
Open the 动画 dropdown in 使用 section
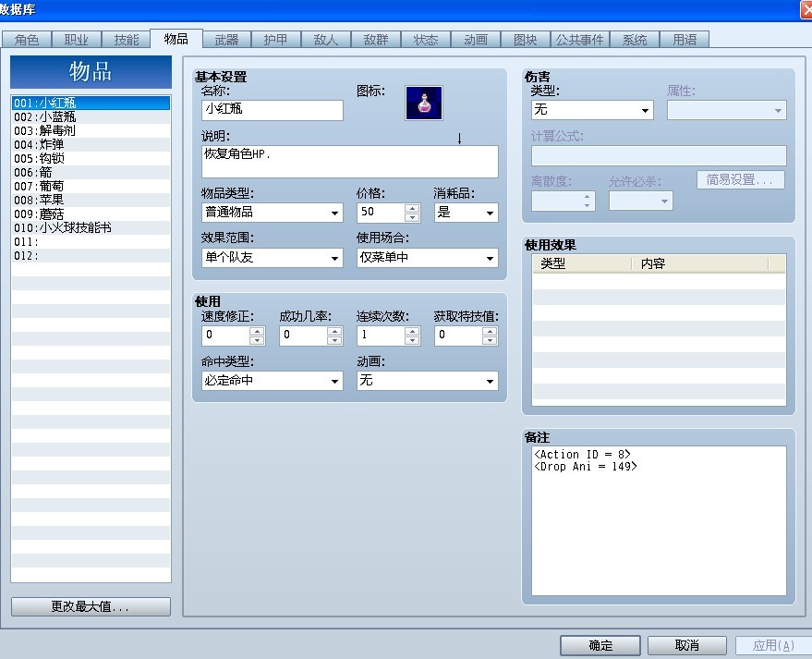coord(427,381)
